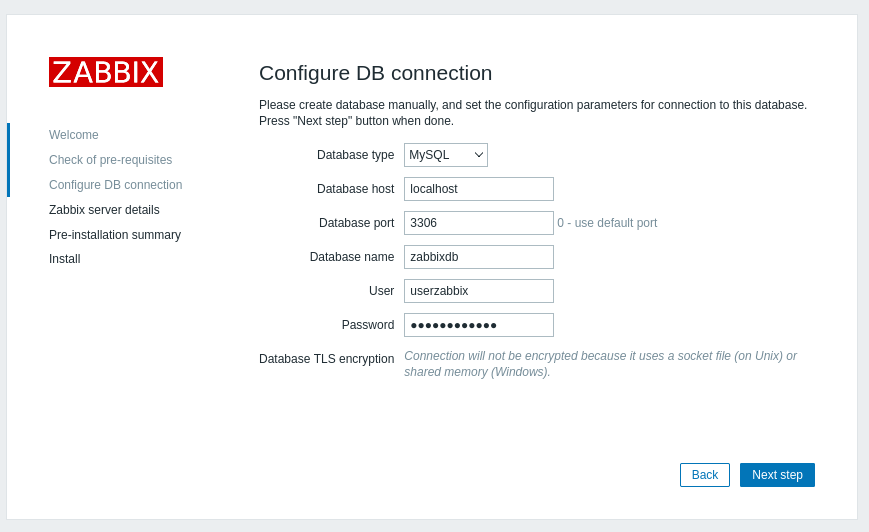Click the Configure DB connection page heading
The width and height of the screenshot is (869, 532).
[375, 73]
